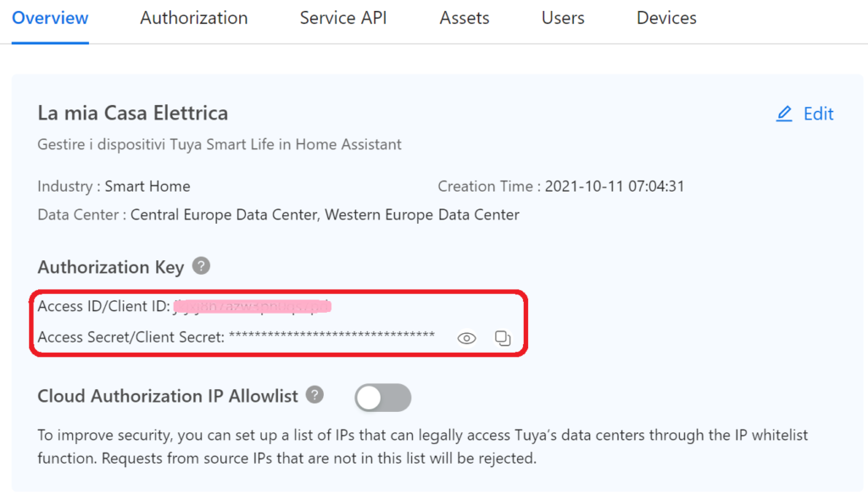Enable the Cloud Authorization IP Allowlist switch
868x495 pixels.
point(382,397)
